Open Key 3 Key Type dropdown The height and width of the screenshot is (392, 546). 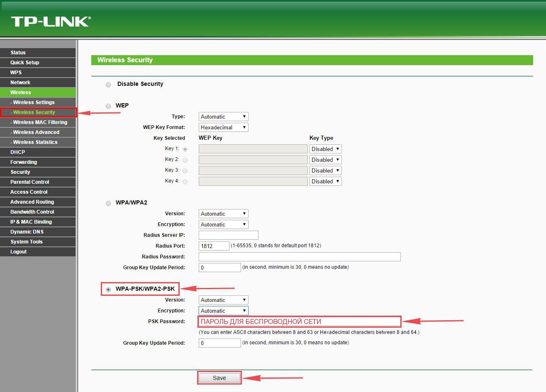326,170
